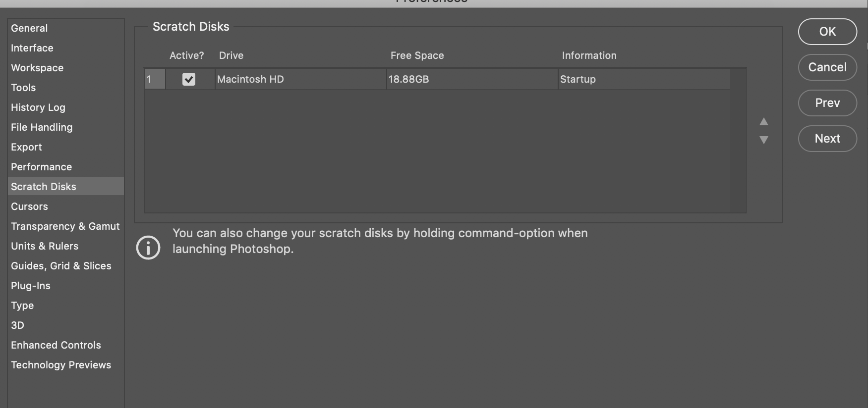Open the Cursors preferences
Image resolution: width=868 pixels, height=408 pixels.
tap(30, 206)
